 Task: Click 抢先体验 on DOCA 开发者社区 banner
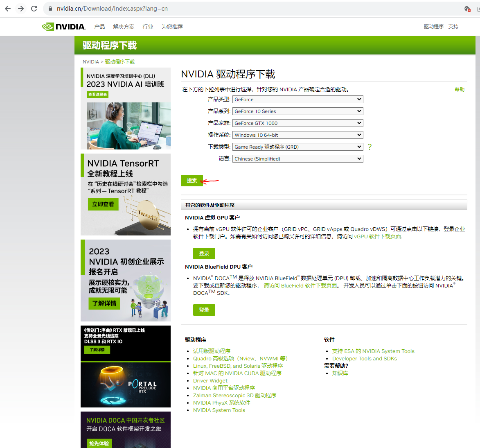pyautogui.click(x=99, y=443)
